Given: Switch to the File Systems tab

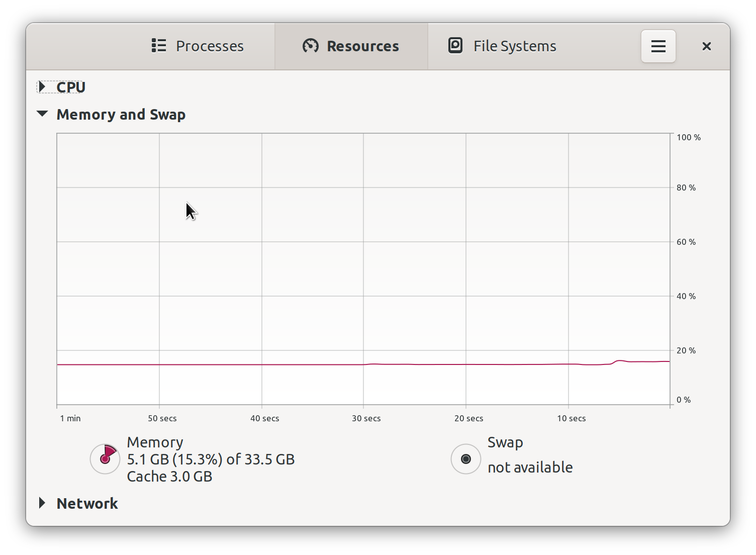Looking at the screenshot, I should pos(502,46).
